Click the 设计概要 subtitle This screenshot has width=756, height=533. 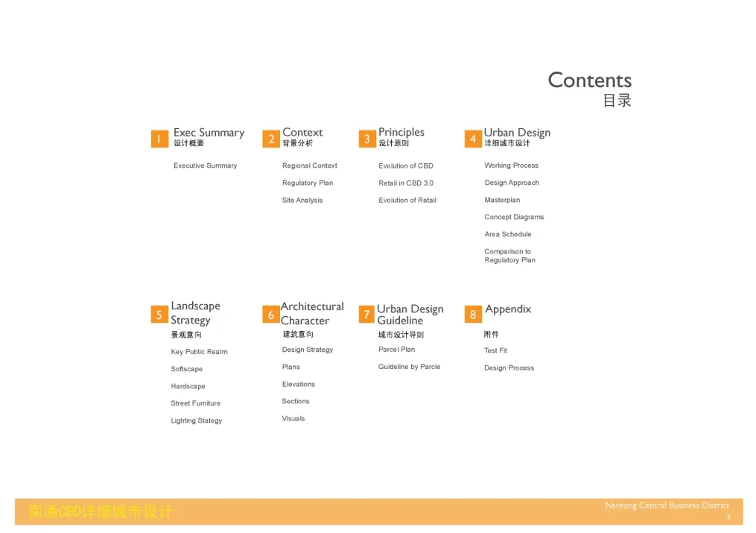point(189,143)
